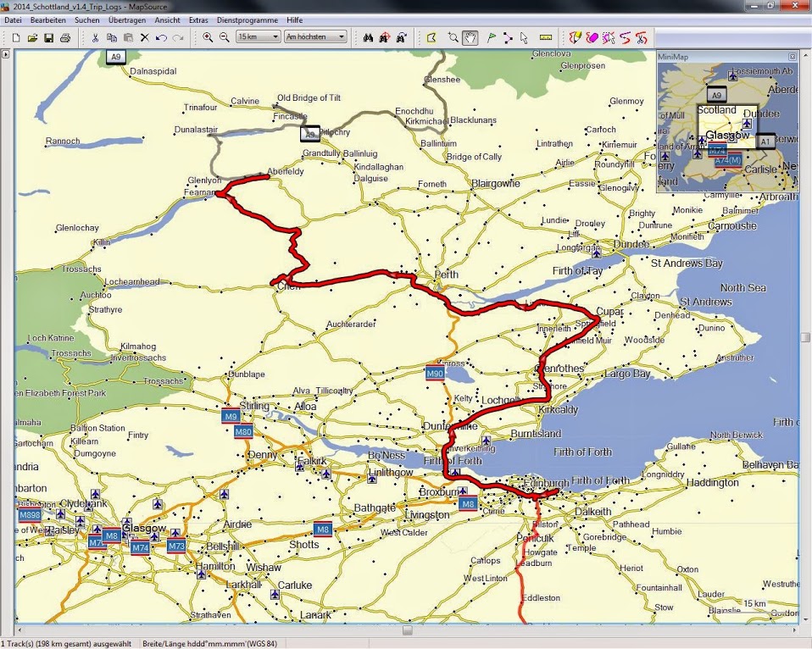The height and width of the screenshot is (649, 812).
Task: Select the Route tool
Action: (507, 37)
